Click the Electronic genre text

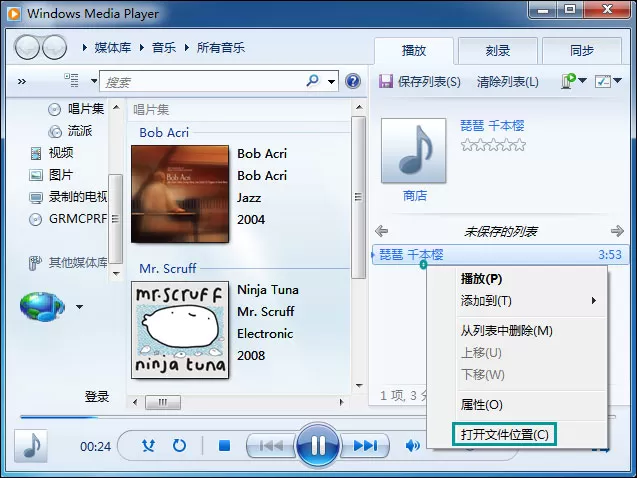click(x=265, y=333)
